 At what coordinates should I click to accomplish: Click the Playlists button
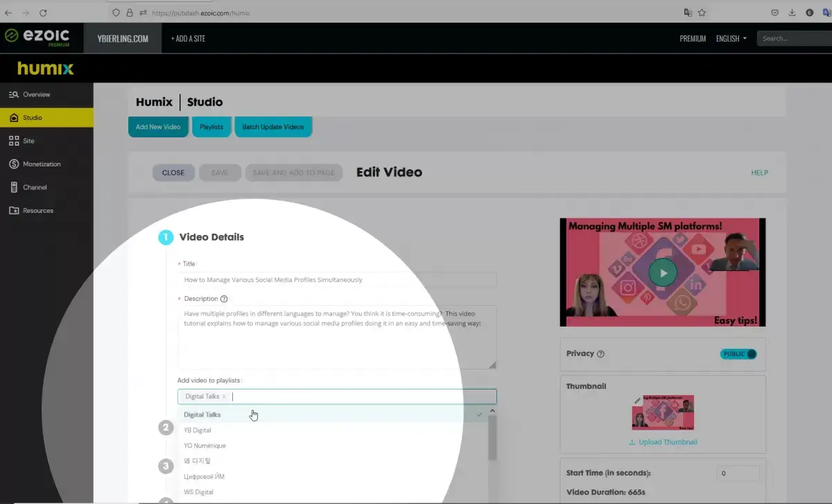[211, 127]
